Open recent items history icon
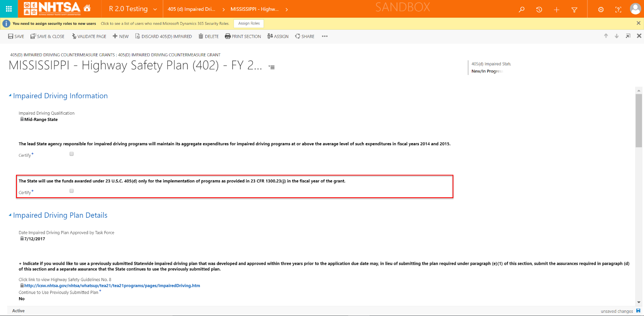Screen dimensions: 644x316 click(539, 9)
